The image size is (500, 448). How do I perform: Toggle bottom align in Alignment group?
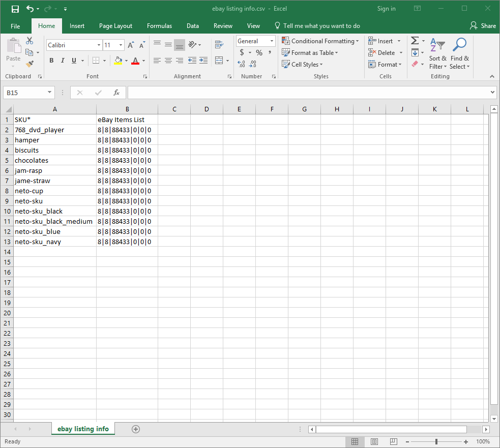pos(180,45)
